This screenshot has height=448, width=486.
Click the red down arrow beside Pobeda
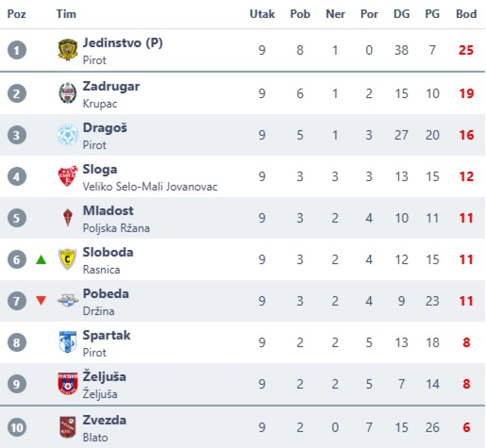pos(41,301)
